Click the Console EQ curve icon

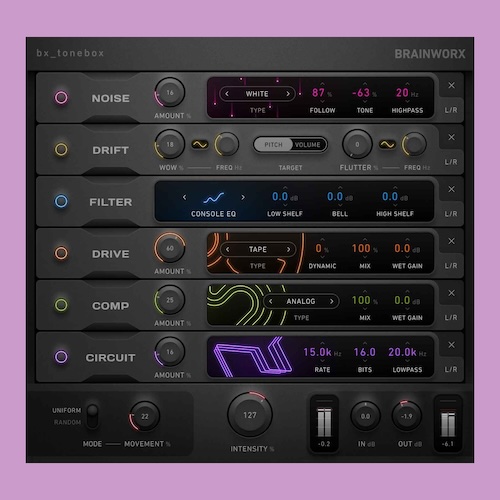click(x=214, y=198)
